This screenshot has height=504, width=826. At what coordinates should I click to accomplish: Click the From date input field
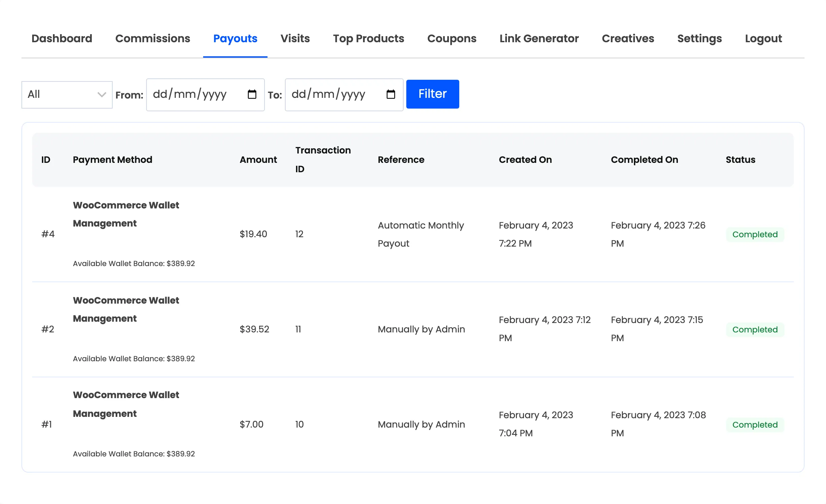click(x=205, y=95)
